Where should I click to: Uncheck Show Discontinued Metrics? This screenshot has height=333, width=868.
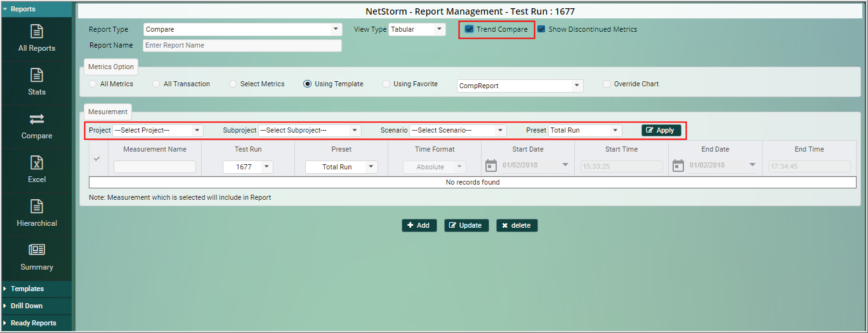pyautogui.click(x=541, y=29)
